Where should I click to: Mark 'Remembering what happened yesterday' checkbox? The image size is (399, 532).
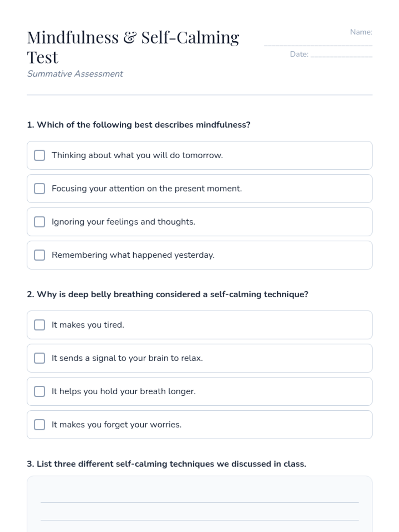click(x=40, y=255)
